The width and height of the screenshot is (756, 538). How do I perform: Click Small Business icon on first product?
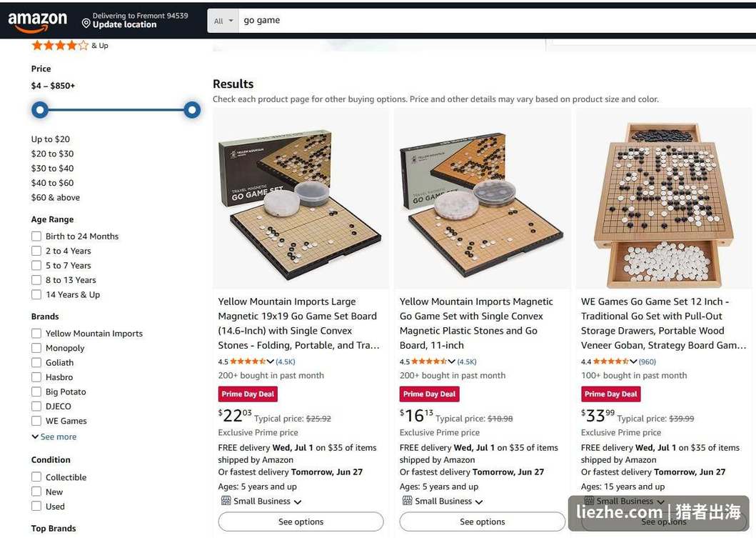pos(226,500)
